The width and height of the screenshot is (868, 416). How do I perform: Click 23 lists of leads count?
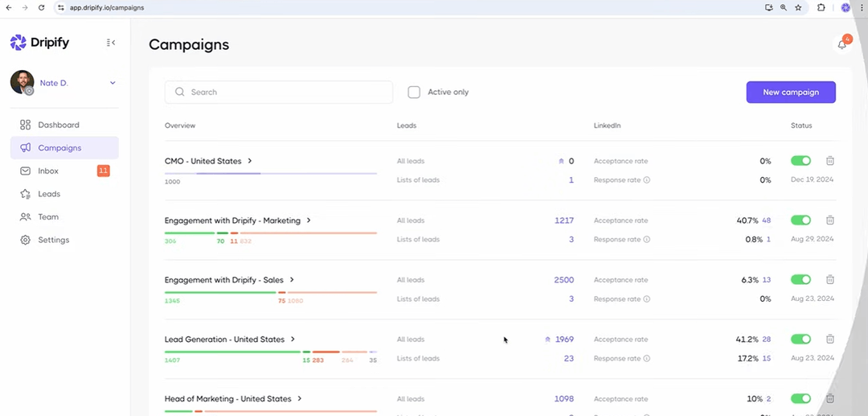tap(568, 358)
